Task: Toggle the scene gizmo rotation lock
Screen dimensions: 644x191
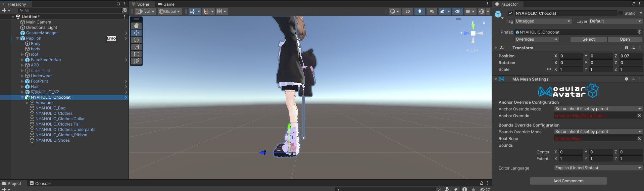Action: point(484,23)
